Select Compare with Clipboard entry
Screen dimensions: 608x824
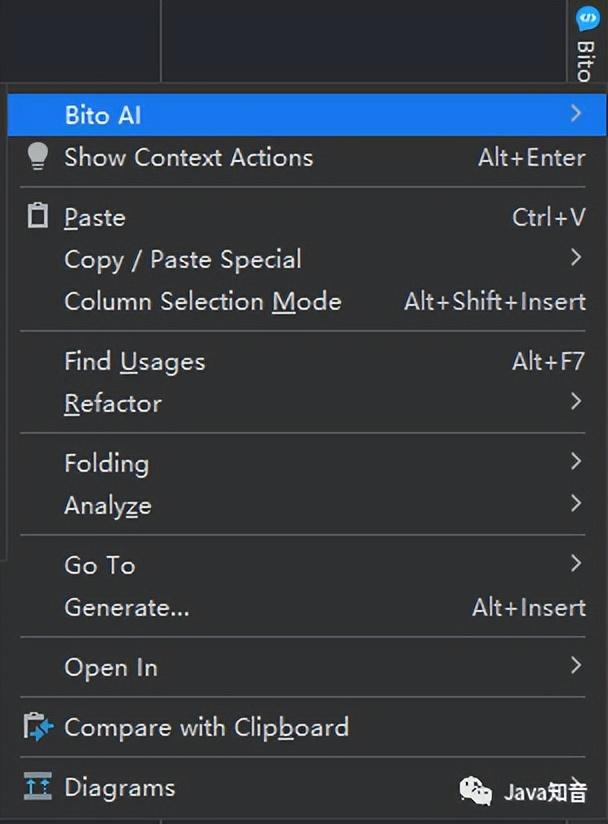coord(206,727)
